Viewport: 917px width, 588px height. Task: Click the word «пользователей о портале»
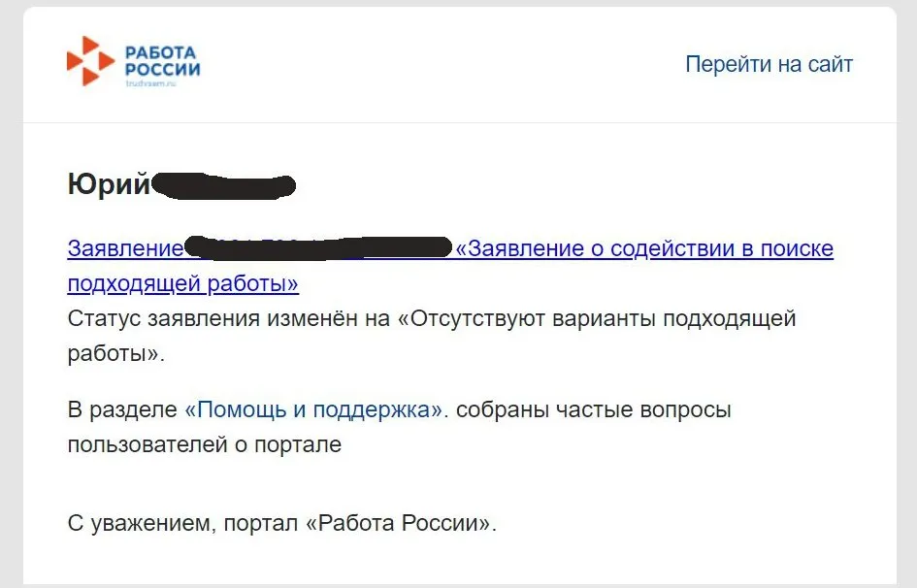pos(204,443)
